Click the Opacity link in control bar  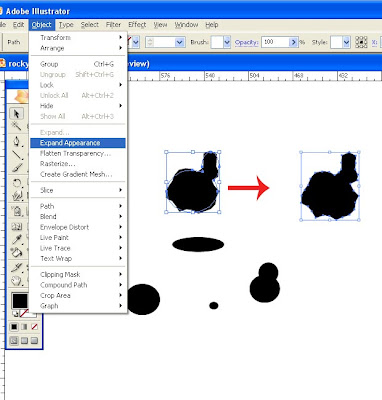[246, 42]
